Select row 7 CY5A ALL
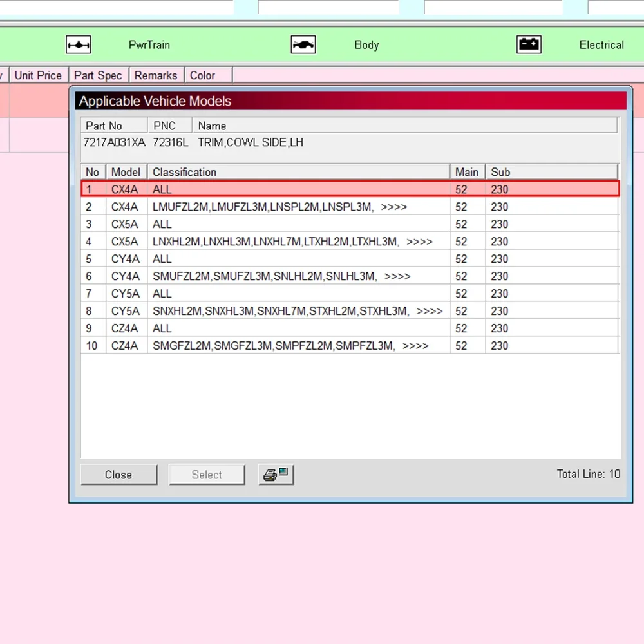The image size is (644, 644). 350,294
